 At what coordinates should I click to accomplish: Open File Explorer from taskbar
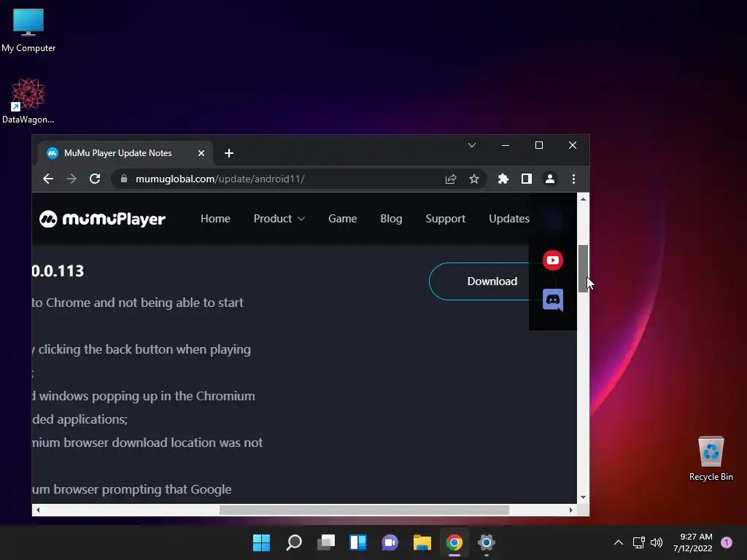pos(422,542)
